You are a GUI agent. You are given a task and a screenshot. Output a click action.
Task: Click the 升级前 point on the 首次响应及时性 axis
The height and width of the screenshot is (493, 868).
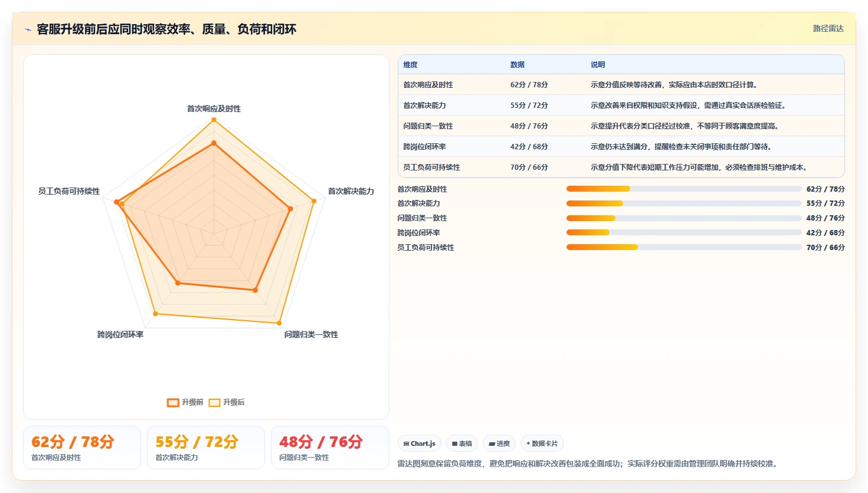(214, 143)
